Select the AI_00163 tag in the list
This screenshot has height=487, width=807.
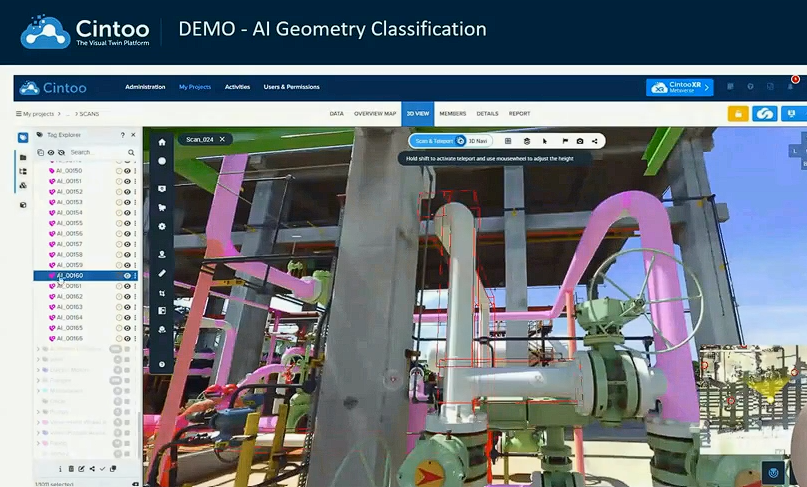point(69,307)
